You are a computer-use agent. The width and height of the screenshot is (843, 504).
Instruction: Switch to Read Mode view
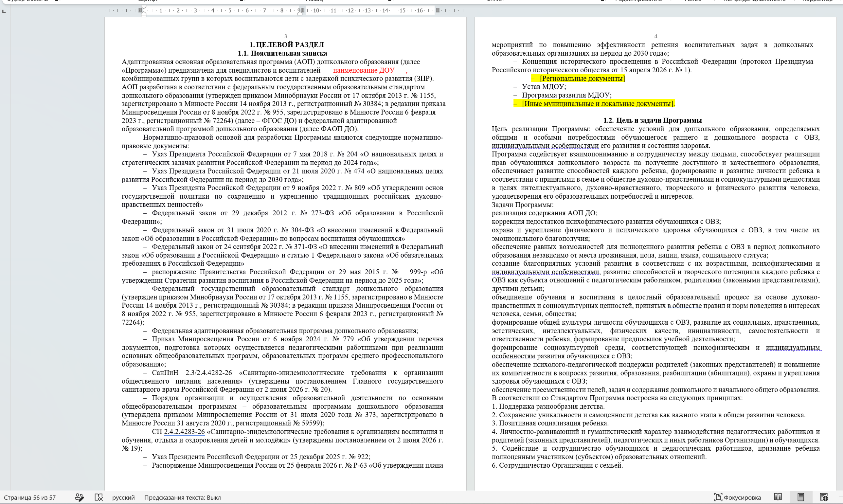click(x=778, y=497)
